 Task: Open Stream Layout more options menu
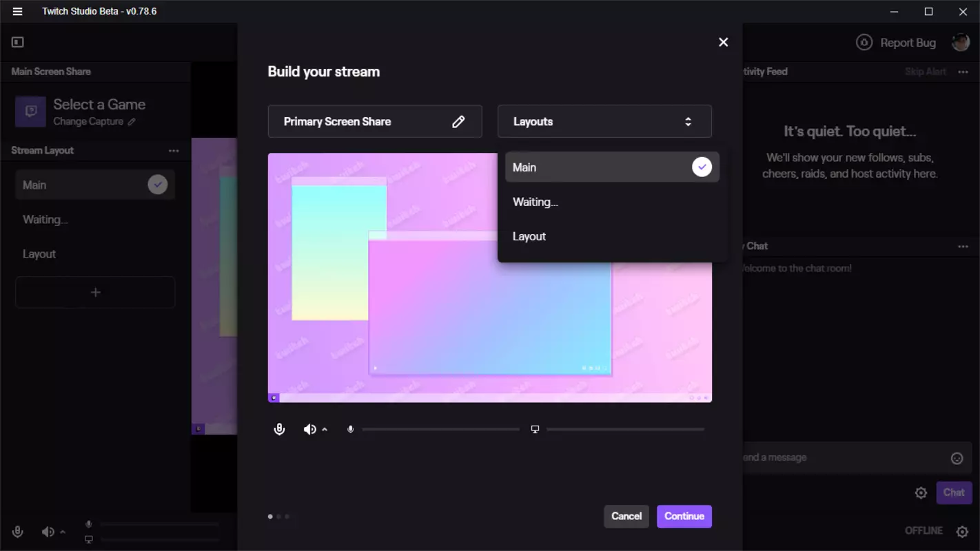pos(174,151)
